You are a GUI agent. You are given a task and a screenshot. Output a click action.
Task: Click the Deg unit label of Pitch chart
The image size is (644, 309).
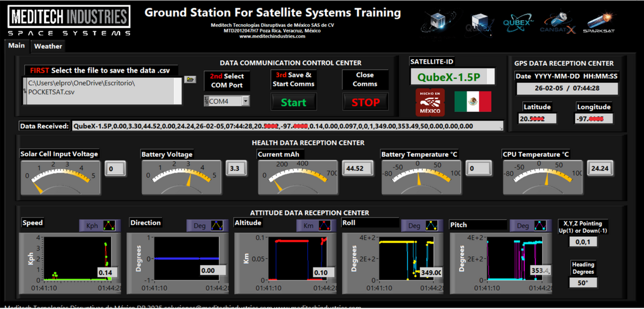click(x=522, y=225)
